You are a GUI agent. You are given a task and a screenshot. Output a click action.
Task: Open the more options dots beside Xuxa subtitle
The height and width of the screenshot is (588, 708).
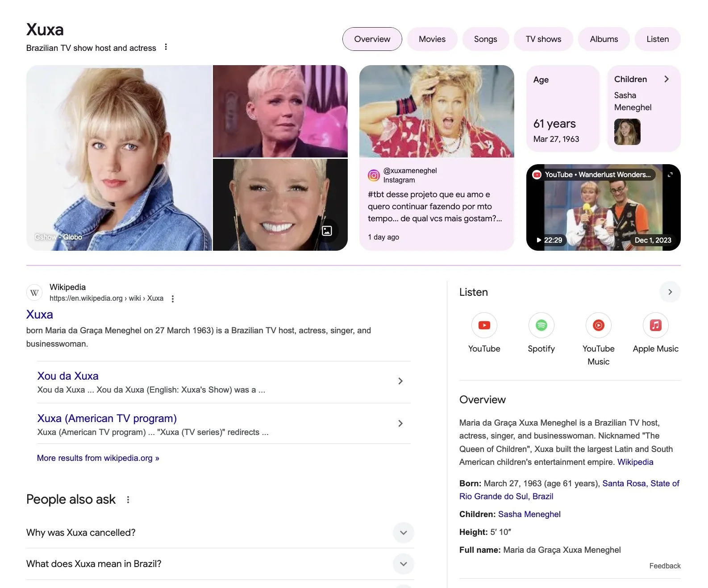coord(166,47)
